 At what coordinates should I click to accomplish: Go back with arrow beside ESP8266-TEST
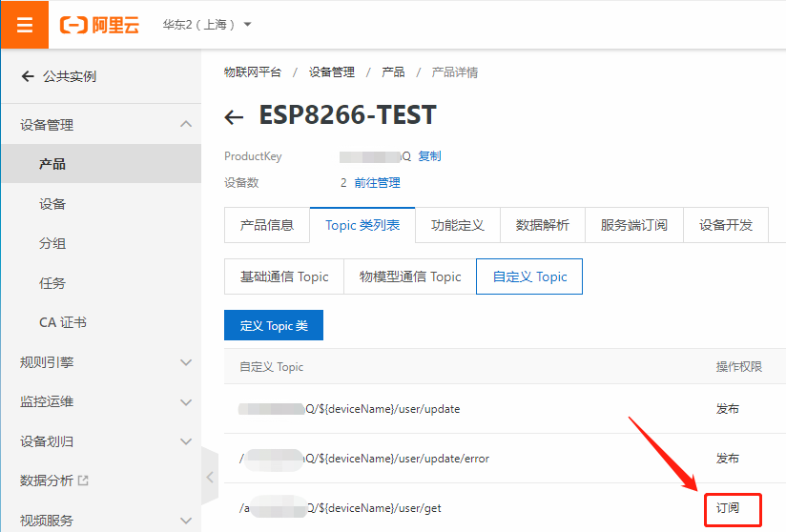(234, 117)
